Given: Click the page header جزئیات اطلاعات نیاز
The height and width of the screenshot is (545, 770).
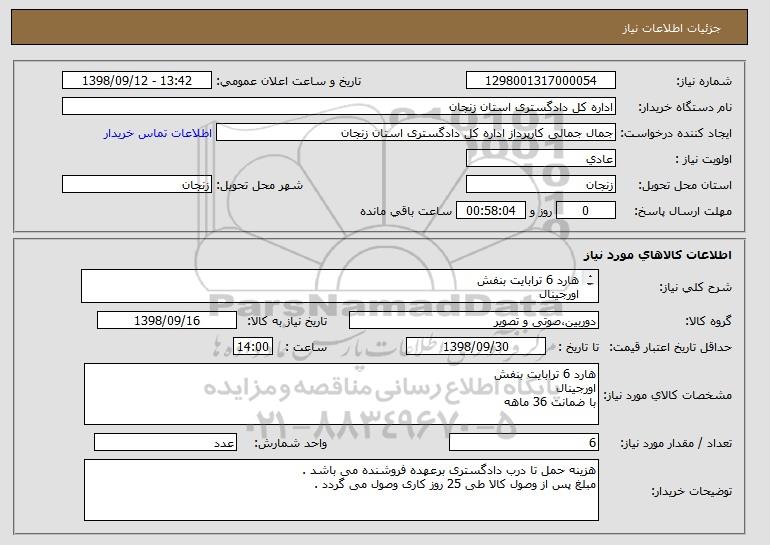Looking at the screenshot, I should (671, 28).
